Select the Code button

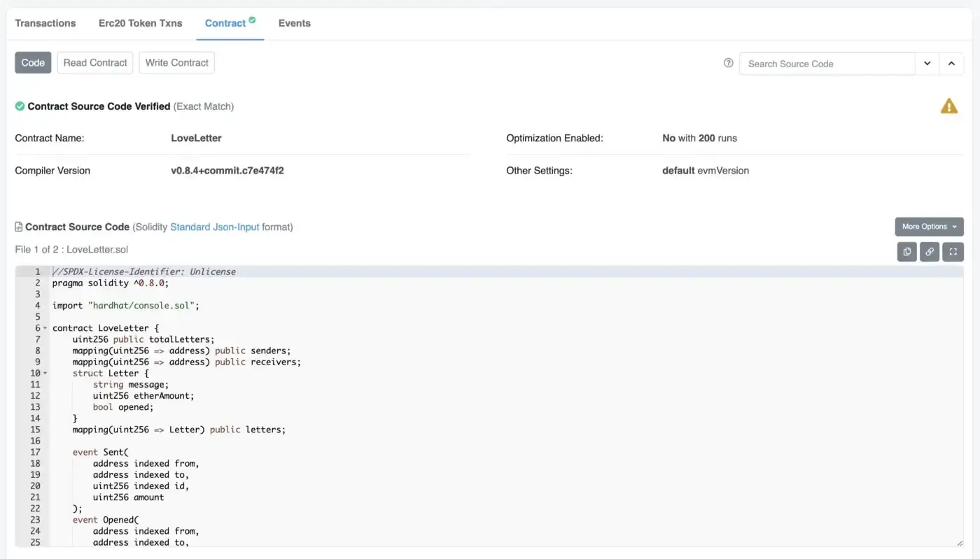[33, 63]
